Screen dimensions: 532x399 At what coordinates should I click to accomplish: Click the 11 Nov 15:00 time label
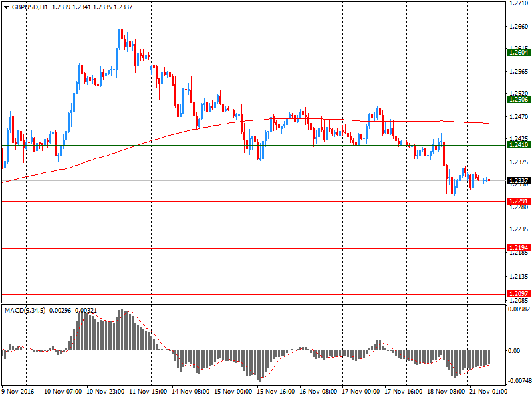coord(148,392)
